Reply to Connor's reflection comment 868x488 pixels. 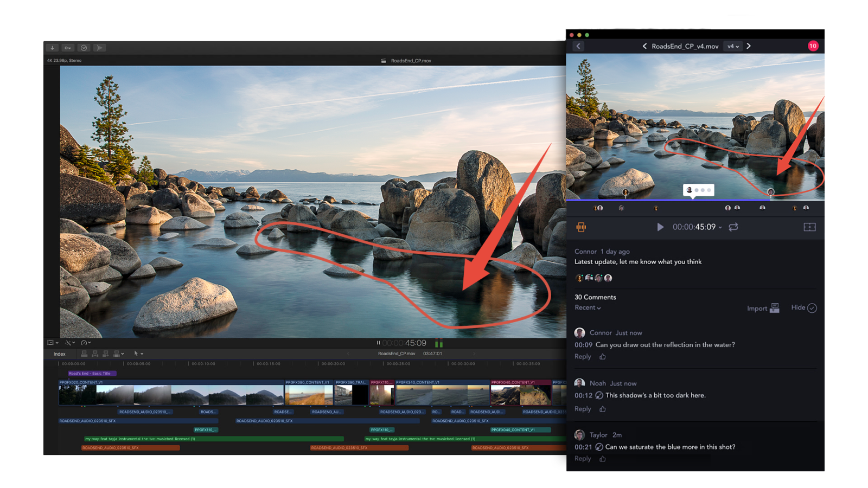point(582,356)
